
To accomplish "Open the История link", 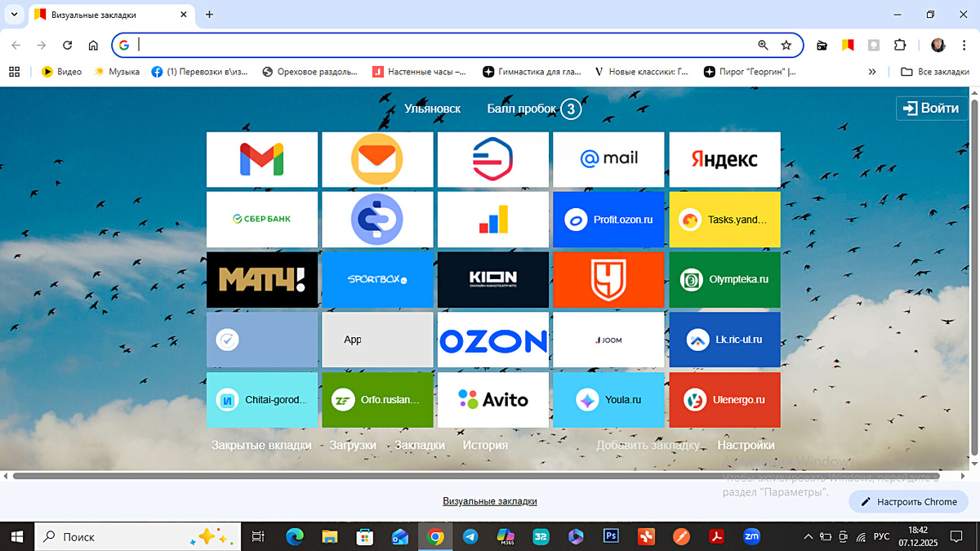I will [485, 445].
